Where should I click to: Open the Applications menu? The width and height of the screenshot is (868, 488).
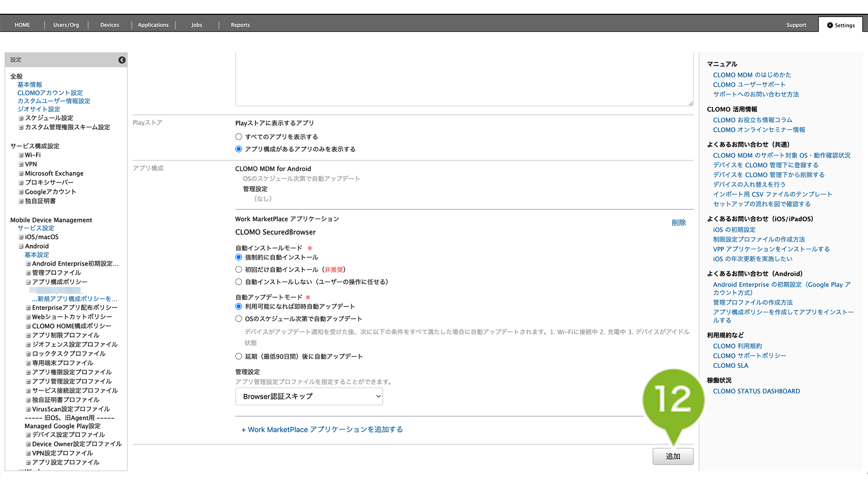click(153, 25)
